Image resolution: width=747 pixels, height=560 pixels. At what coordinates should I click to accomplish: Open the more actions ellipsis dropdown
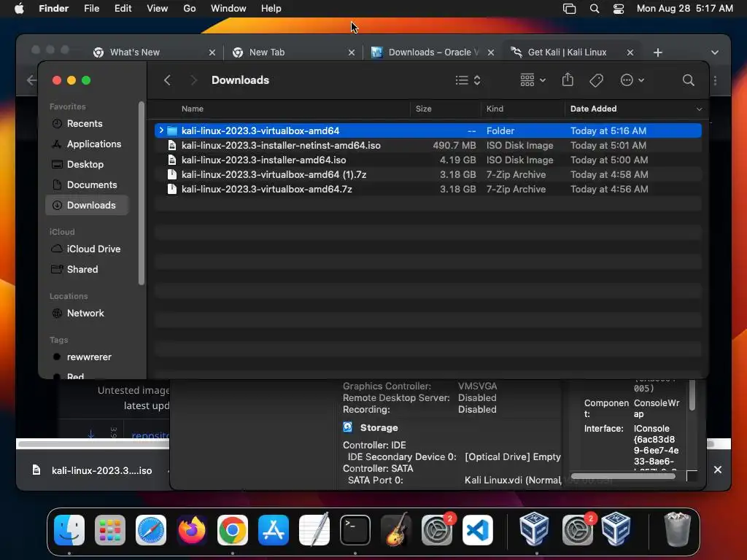[x=632, y=80]
